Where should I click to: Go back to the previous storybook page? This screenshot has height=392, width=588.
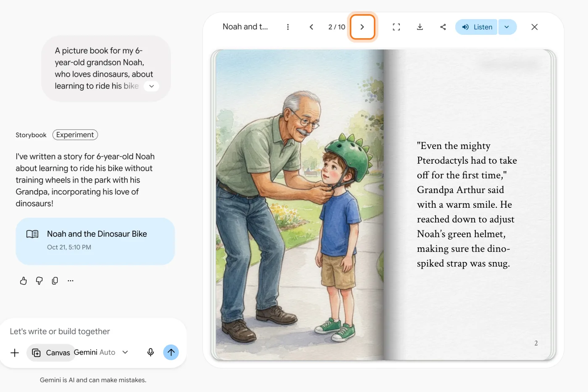(x=311, y=27)
